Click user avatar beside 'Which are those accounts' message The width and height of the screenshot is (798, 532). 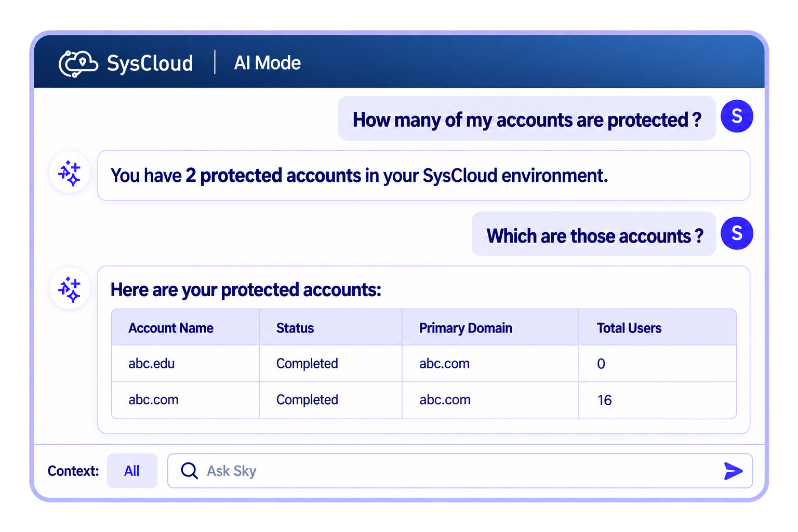737,233
